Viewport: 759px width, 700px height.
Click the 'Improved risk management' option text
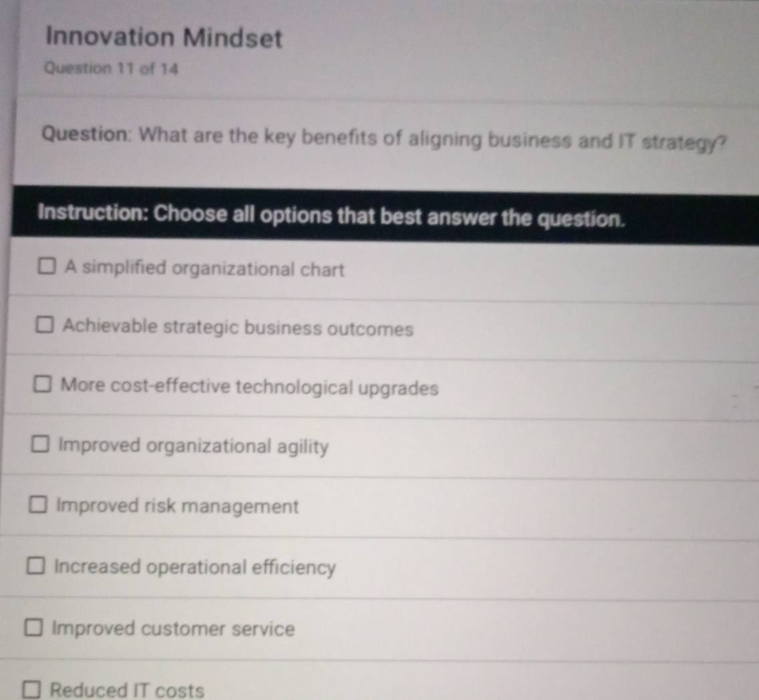coord(178,506)
